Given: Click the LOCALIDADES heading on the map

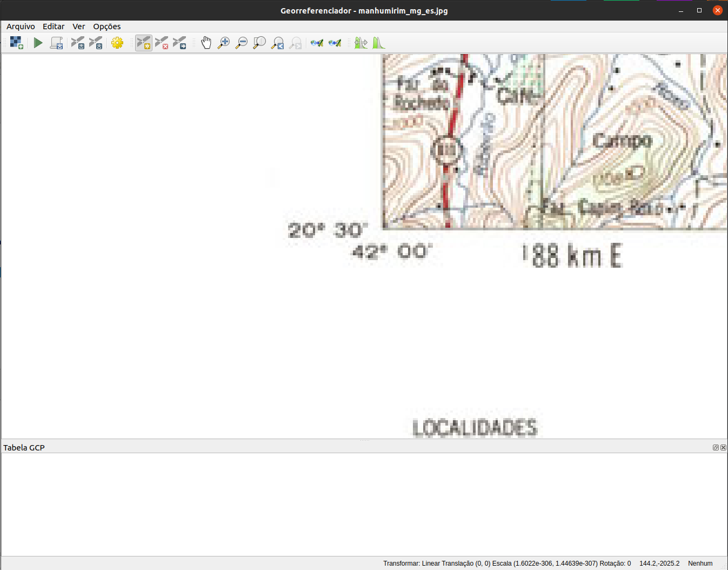Looking at the screenshot, I should click(x=475, y=428).
